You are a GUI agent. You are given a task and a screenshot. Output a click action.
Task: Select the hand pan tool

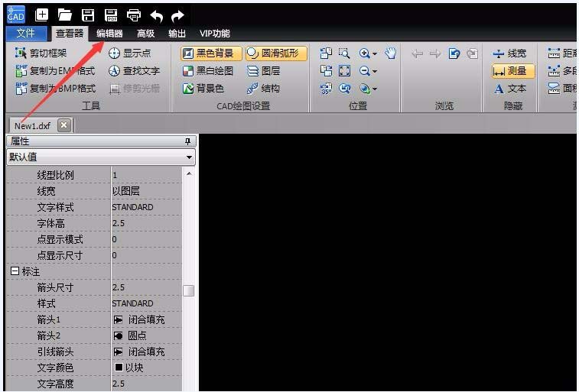pyautogui.click(x=390, y=53)
